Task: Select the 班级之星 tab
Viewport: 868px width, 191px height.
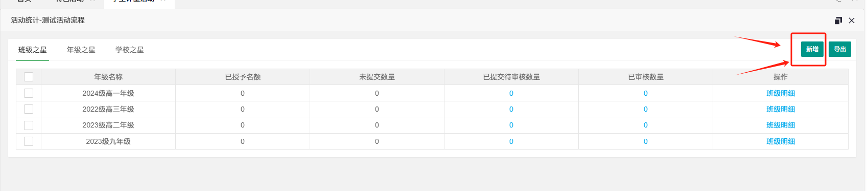Action: (33, 50)
